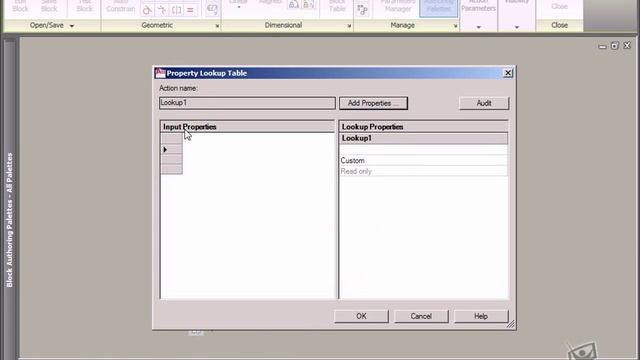Click the Dimensional panel title
Viewport: 640px width, 360px height.
click(283, 25)
